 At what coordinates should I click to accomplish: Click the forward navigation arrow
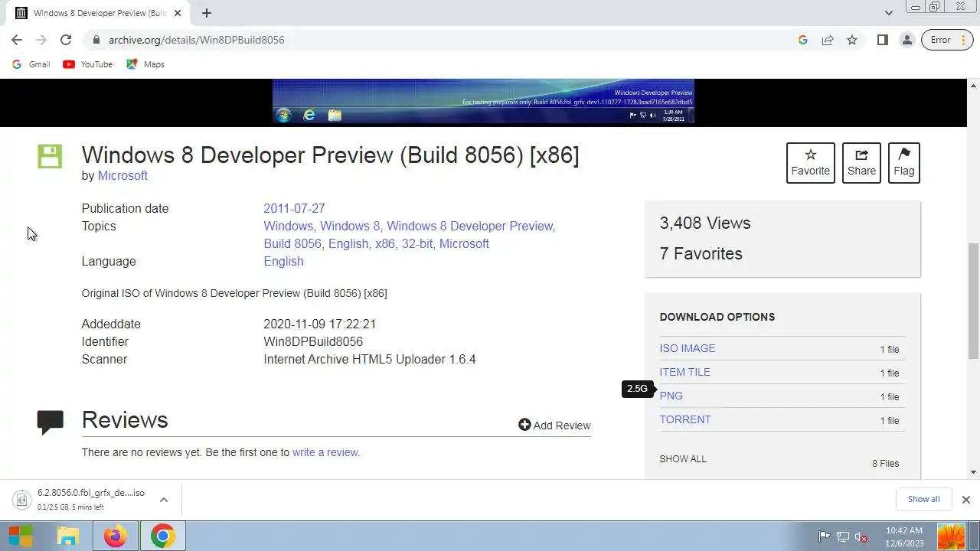pos(41,40)
